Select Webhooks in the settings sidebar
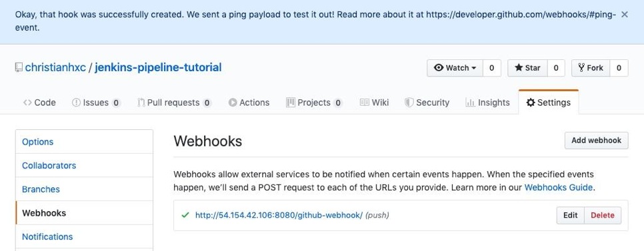The width and height of the screenshot is (644, 251). (x=84, y=213)
